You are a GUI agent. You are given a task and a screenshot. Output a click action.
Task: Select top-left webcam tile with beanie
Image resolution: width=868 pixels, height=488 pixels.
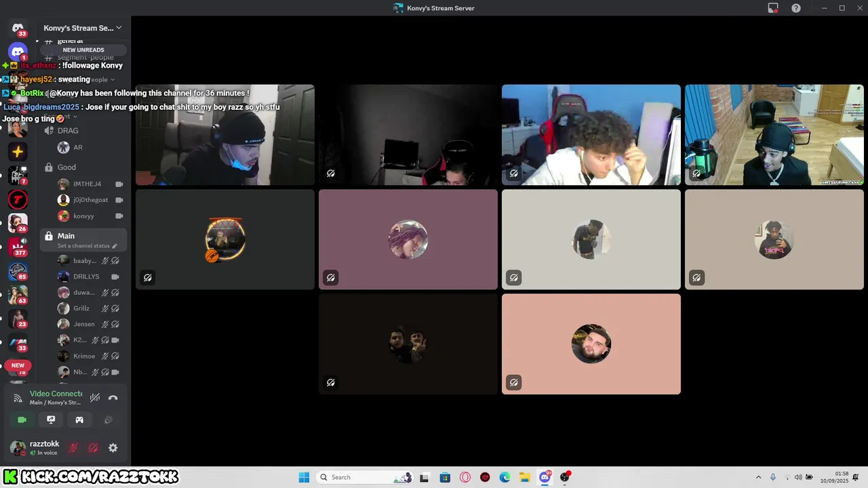point(225,135)
